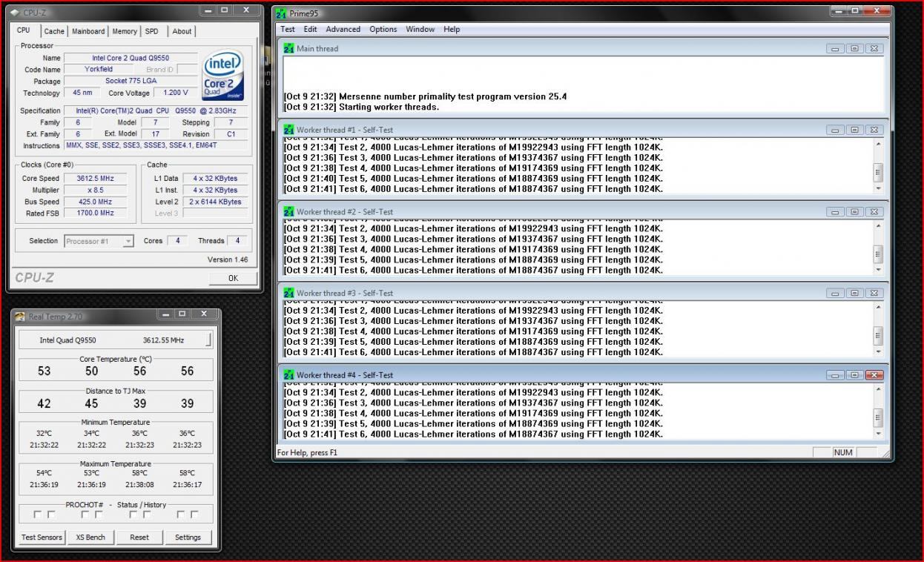Click the Package value Socket 775 LGA

pyautogui.click(x=131, y=81)
